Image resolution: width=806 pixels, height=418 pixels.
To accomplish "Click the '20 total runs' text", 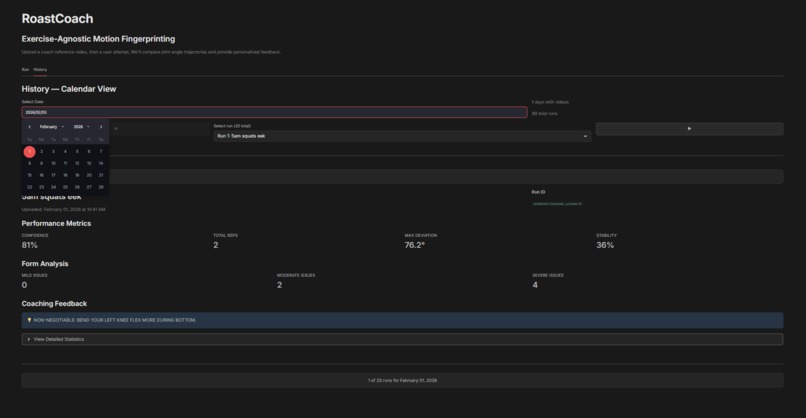I will (x=544, y=114).
